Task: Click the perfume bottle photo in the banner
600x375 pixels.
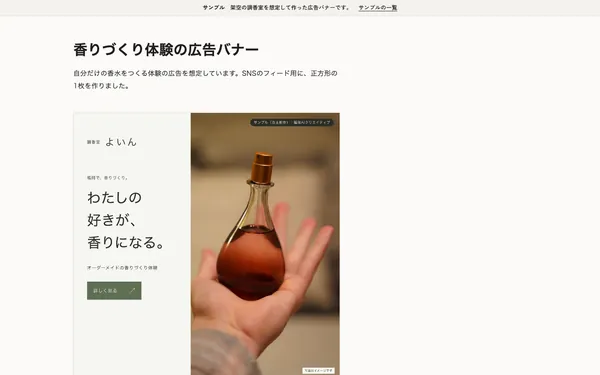Action: tap(265, 244)
